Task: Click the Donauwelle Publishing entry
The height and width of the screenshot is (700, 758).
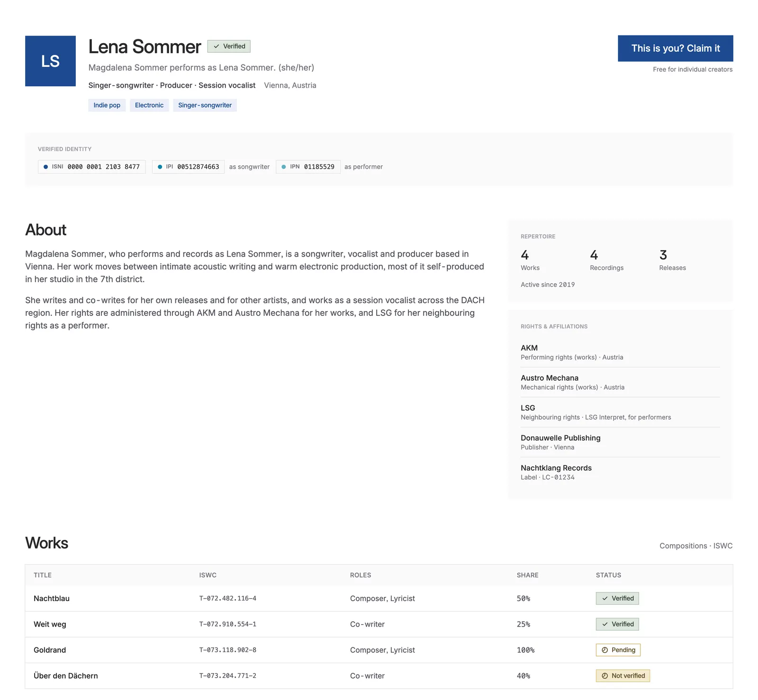Action: tap(620, 442)
